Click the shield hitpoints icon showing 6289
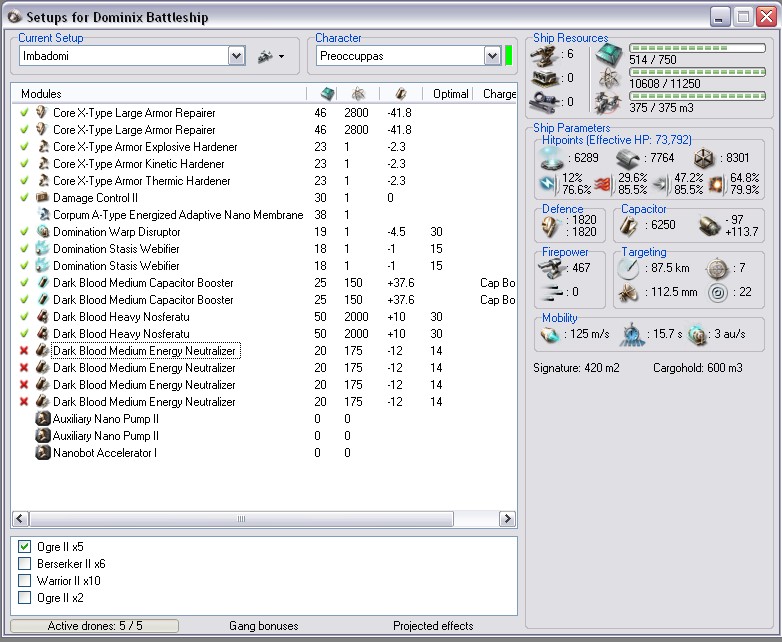Screen dimensions: 782x642 [553, 159]
